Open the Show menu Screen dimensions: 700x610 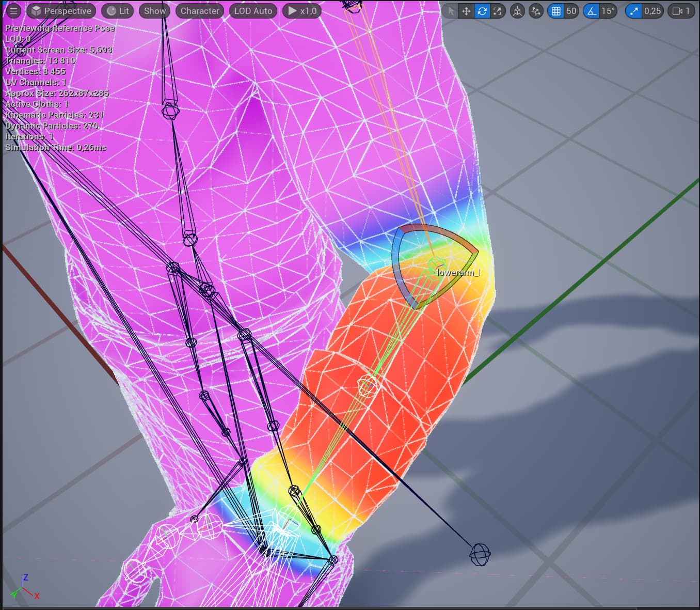(155, 11)
